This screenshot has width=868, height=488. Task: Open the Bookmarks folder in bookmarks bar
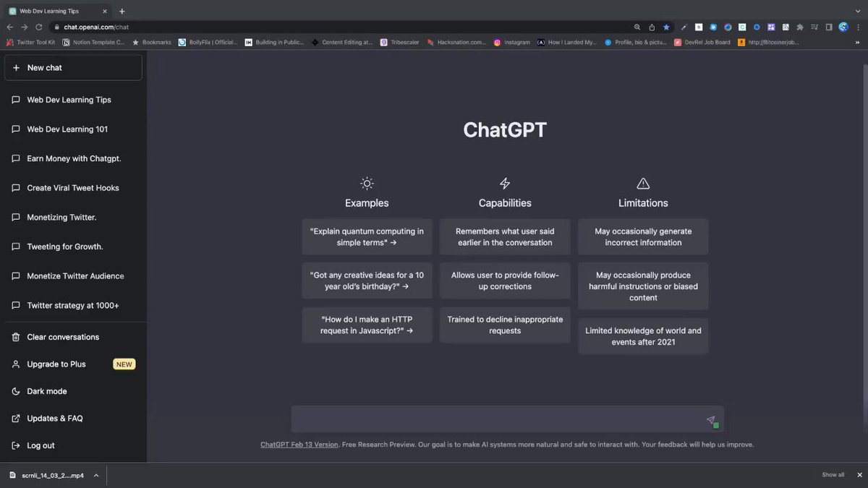(151, 42)
